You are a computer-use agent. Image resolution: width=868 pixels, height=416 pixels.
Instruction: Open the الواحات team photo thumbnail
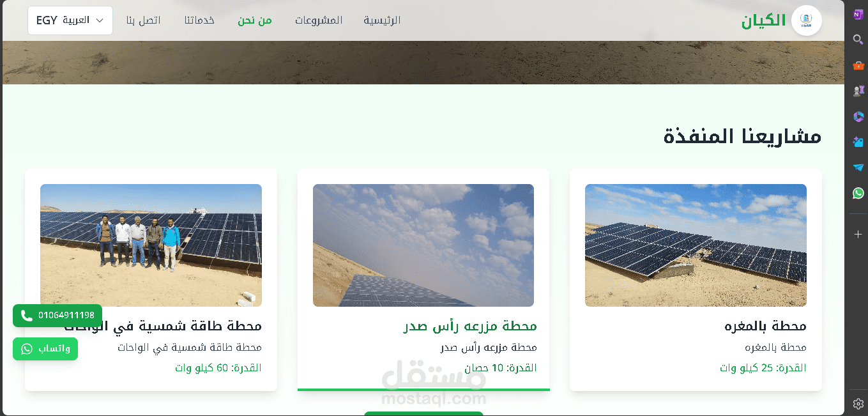[x=151, y=245]
